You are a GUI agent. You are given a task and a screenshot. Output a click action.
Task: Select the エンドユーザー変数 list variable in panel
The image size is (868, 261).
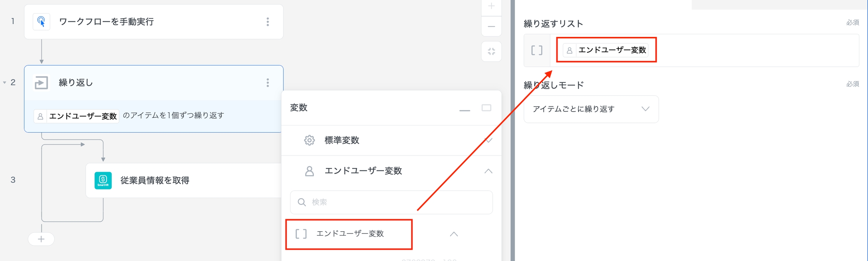[x=349, y=234]
